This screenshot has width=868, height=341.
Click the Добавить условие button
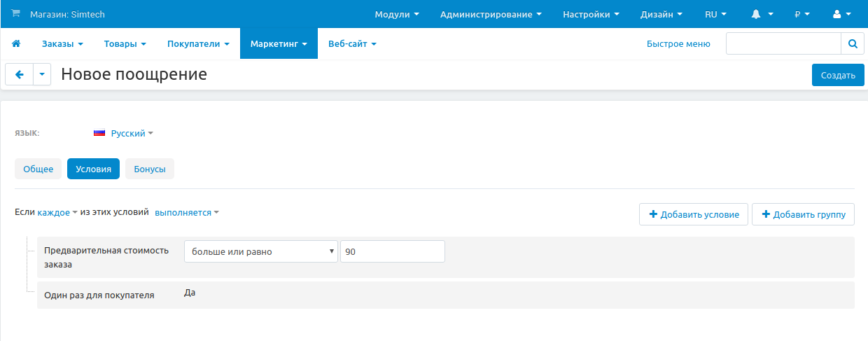(x=694, y=214)
